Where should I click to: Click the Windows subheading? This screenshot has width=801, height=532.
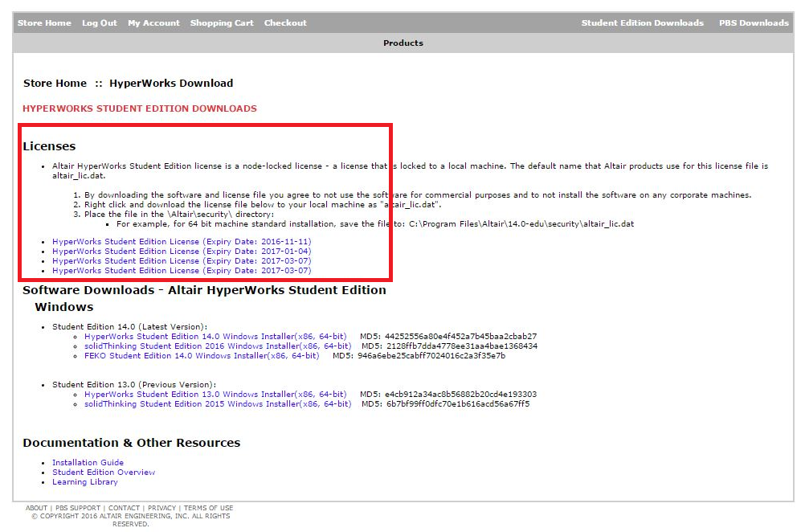point(63,307)
